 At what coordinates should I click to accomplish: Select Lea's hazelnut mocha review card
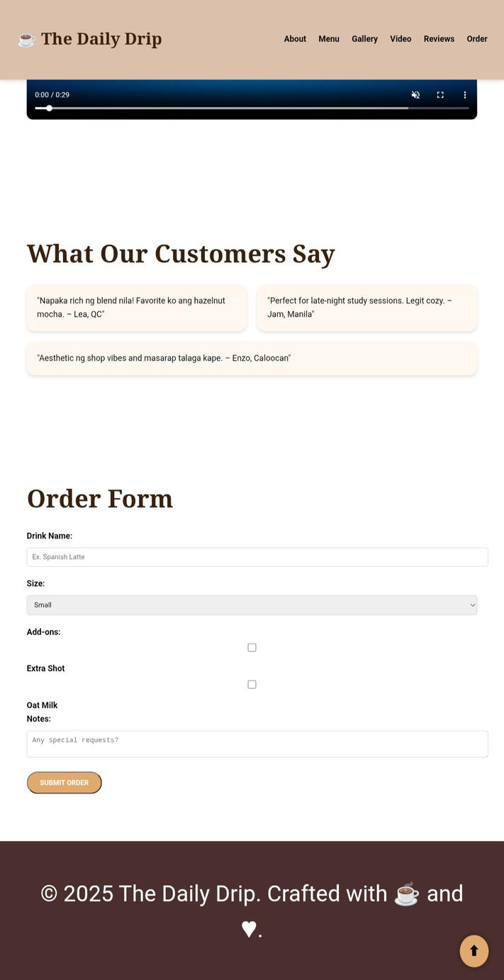pos(137,308)
